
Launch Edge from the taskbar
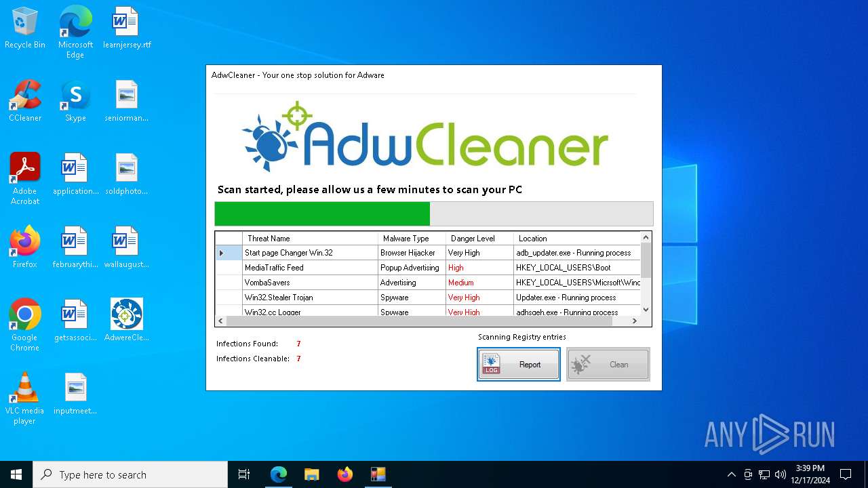click(279, 474)
